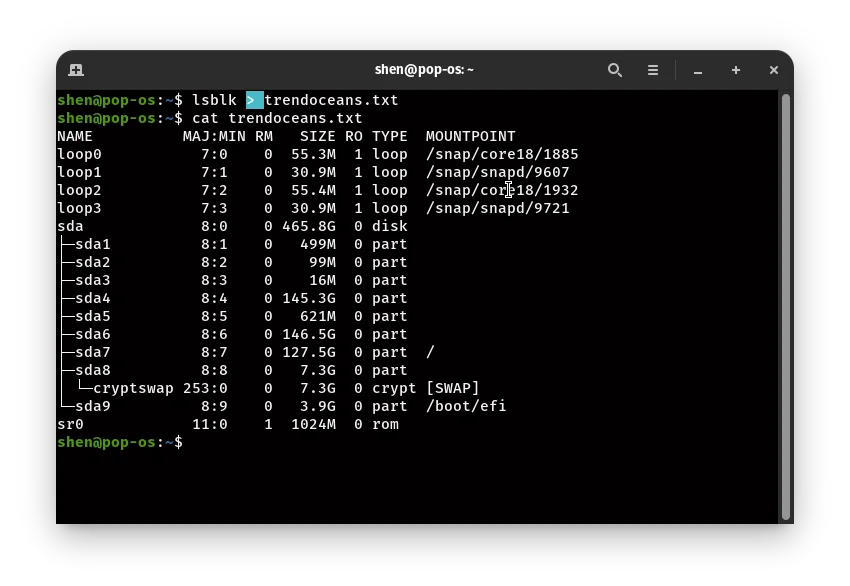Click trendoceans.txt in the cat command
The height and width of the screenshot is (586, 850).
(x=295, y=118)
